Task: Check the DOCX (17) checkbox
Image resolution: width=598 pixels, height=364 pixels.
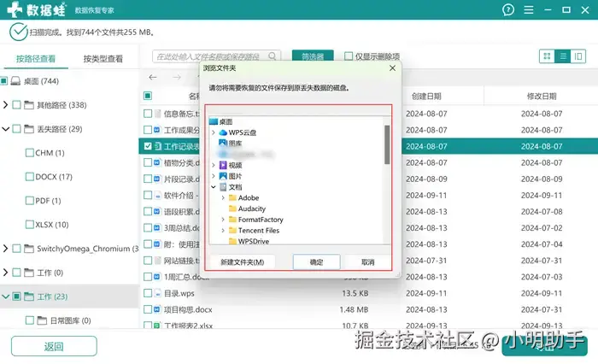Action: pos(29,177)
